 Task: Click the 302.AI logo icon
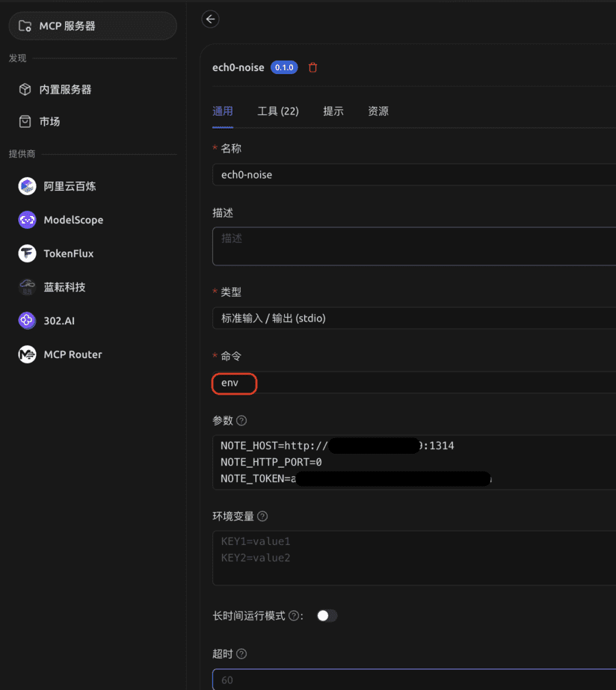[27, 321]
